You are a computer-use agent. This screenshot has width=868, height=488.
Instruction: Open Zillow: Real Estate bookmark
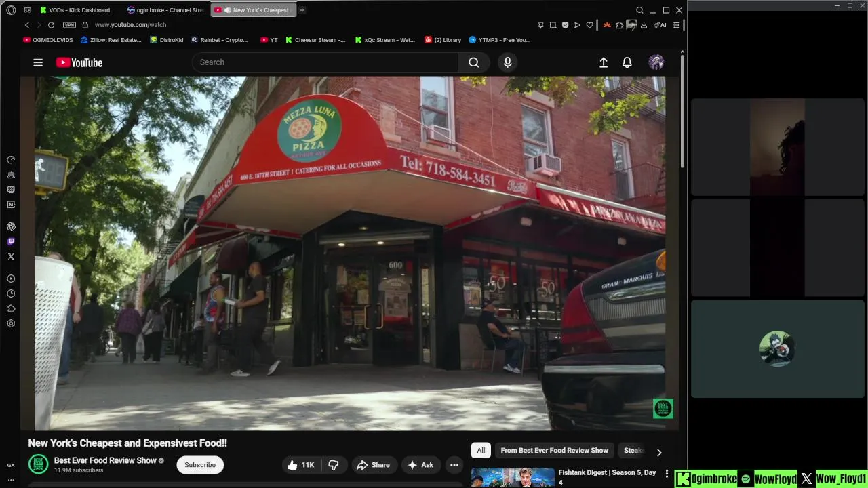pos(111,40)
